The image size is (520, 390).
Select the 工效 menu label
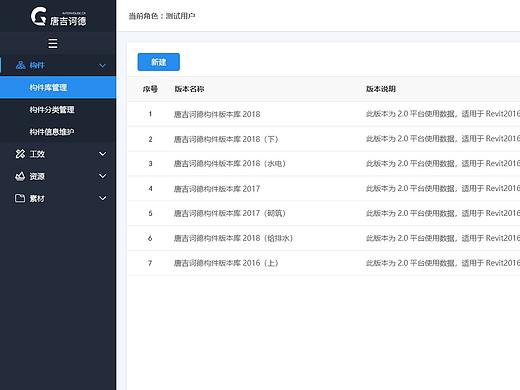coord(37,154)
